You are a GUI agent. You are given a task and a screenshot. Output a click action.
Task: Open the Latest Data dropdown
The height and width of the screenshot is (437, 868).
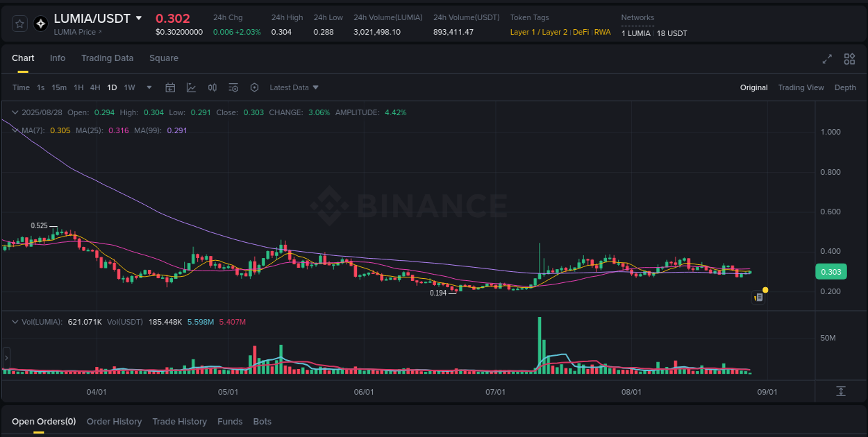(292, 87)
